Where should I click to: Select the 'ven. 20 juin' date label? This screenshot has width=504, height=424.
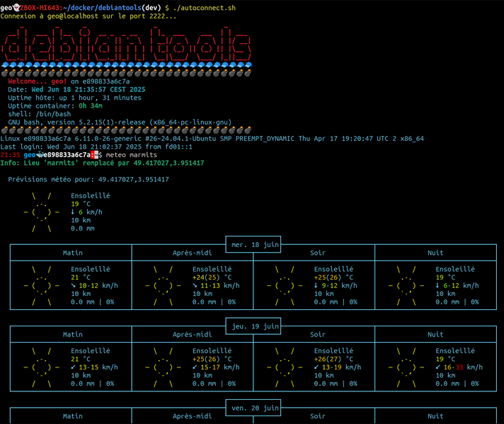click(x=253, y=407)
